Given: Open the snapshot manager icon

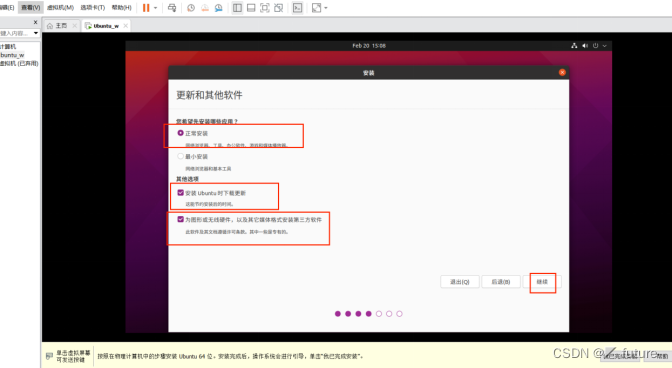Looking at the screenshot, I should point(219,8).
